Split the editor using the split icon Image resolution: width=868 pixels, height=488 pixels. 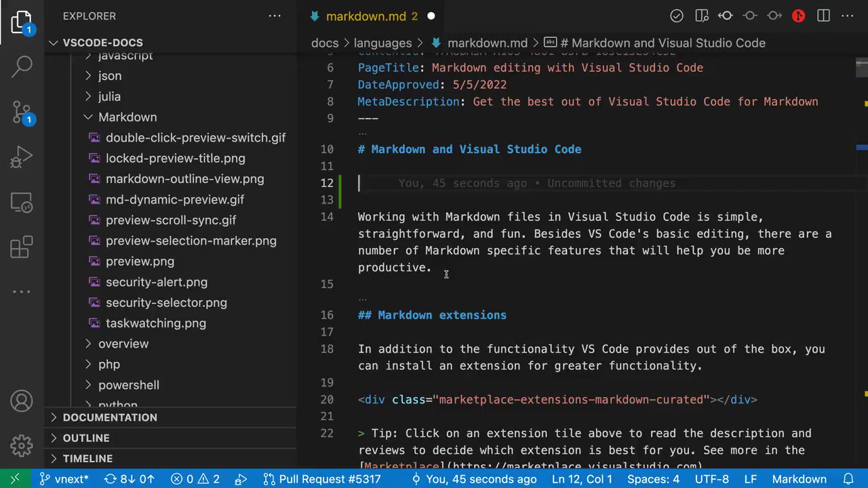pos(823,16)
